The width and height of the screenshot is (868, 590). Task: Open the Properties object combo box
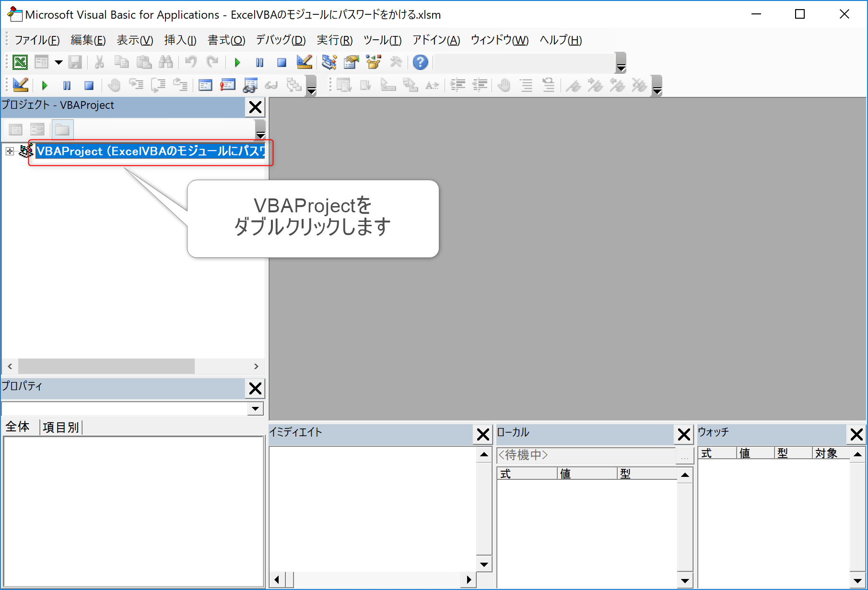click(255, 408)
